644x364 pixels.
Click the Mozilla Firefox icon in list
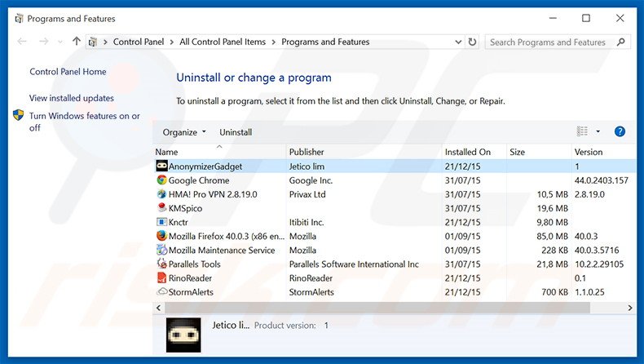pyautogui.click(x=161, y=236)
